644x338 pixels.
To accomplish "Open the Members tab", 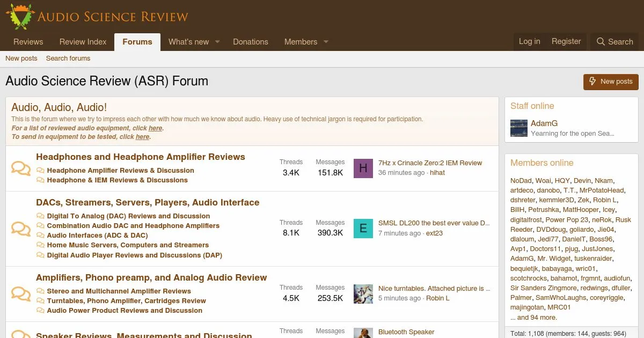I will (x=301, y=42).
